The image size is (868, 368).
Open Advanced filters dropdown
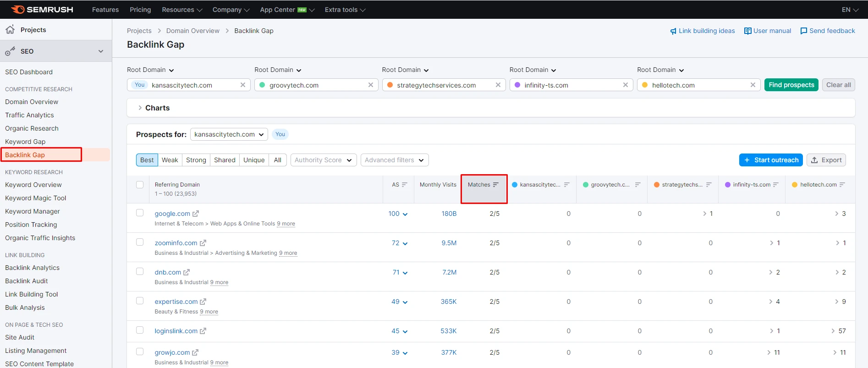(395, 160)
